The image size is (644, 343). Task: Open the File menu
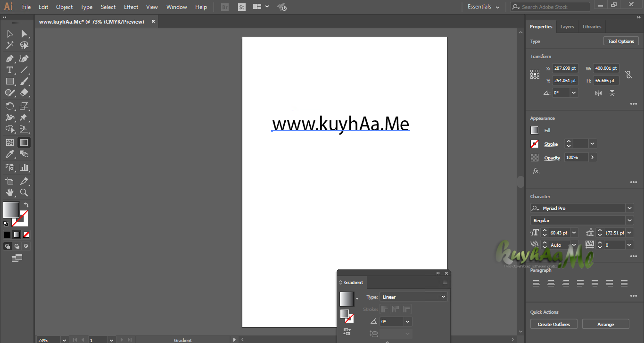pos(26,7)
